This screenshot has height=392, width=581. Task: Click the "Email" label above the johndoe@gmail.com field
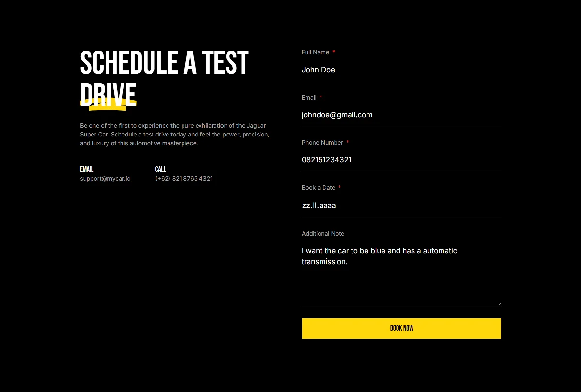309,98
